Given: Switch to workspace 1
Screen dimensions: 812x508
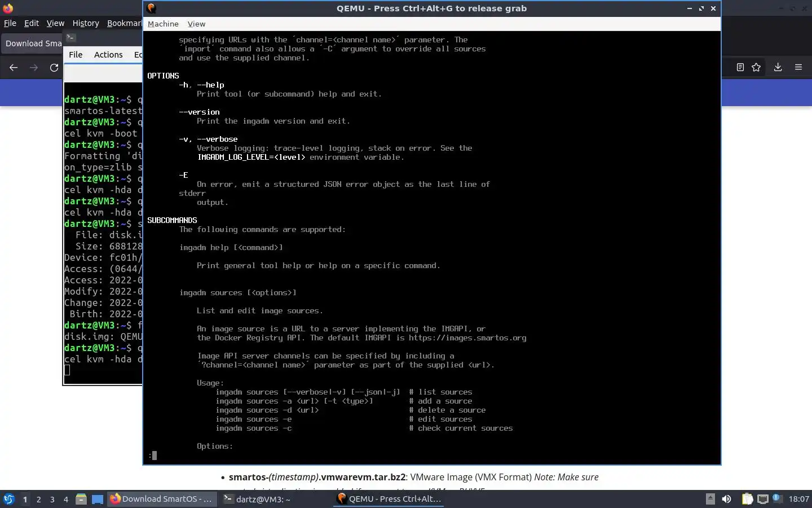Looking at the screenshot, I should [25, 499].
